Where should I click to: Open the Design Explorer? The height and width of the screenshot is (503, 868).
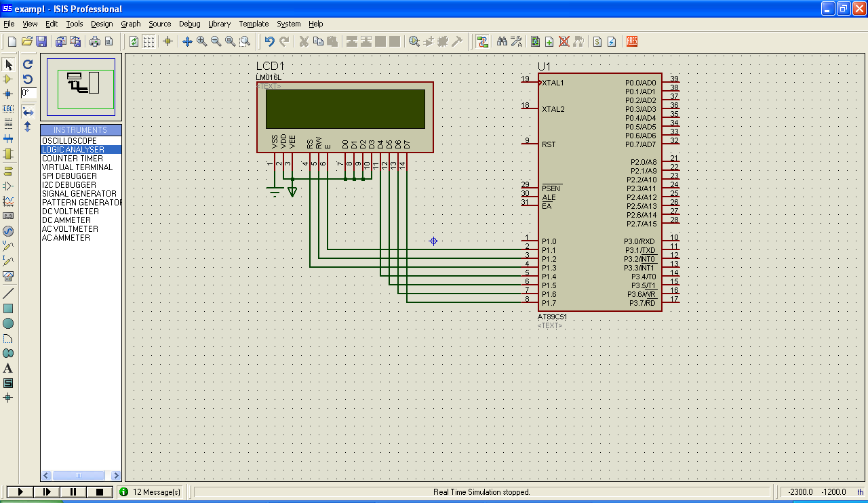536,41
